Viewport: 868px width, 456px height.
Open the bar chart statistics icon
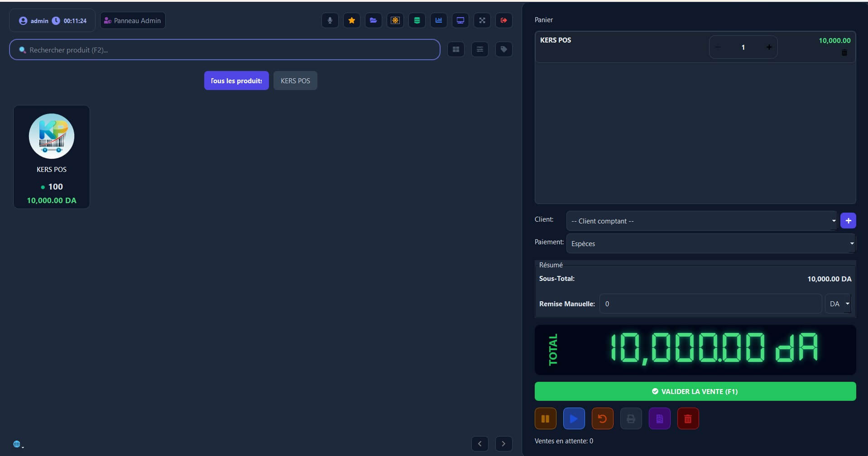pyautogui.click(x=438, y=20)
